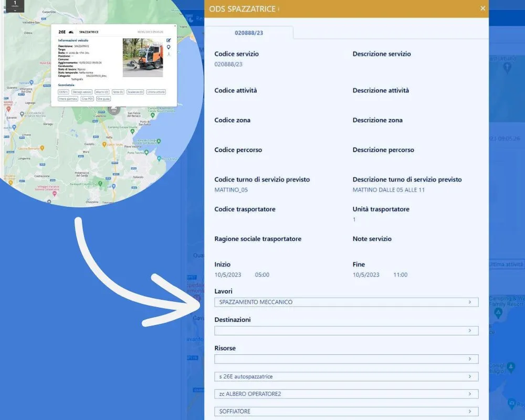The height and width of the screenshot is (420, 525).
Task: Click the Dettagli veicolo shortcut button
Action: [x=82, y=92]
